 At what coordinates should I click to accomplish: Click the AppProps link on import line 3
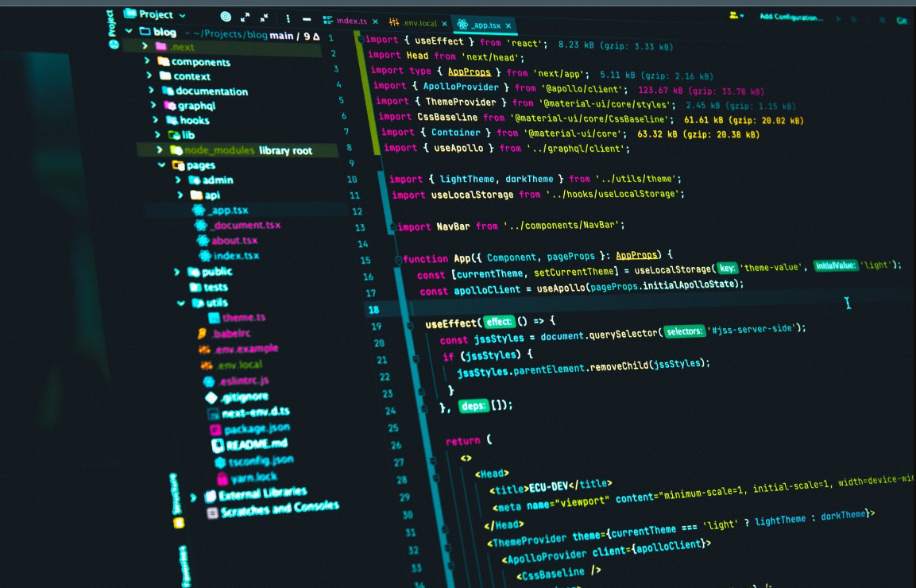(469, 72)
